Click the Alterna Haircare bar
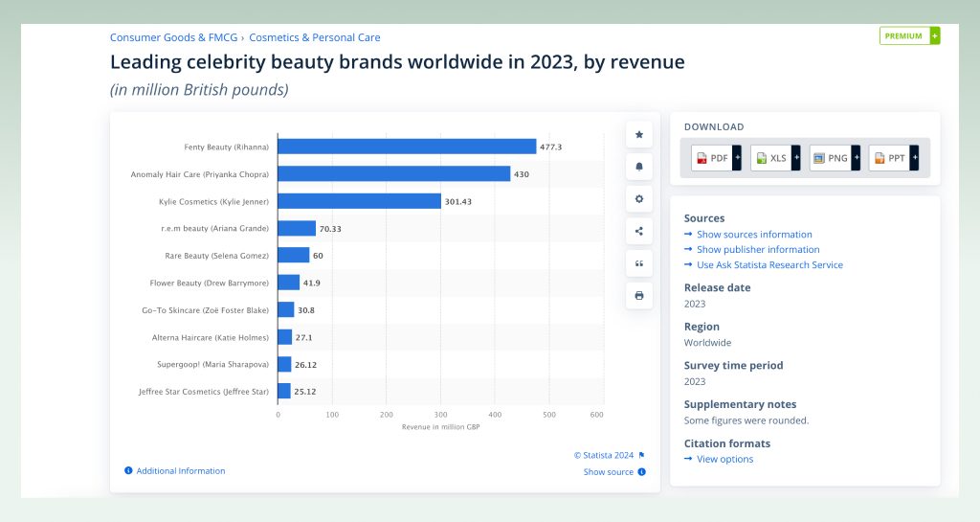 [285, 337]
